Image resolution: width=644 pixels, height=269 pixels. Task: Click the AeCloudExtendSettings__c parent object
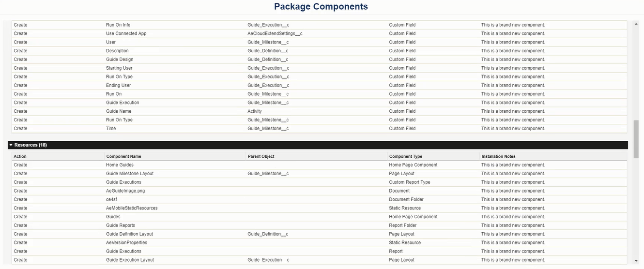275,33
